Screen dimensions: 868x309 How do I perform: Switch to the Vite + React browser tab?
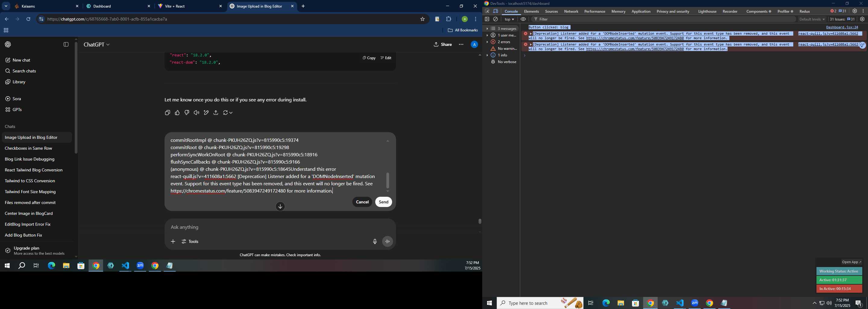(x=190, y=6)
